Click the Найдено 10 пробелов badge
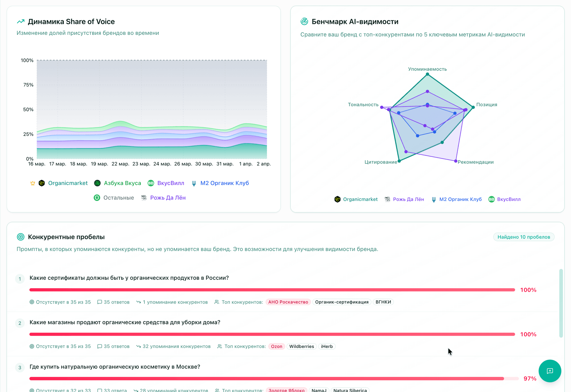 point(524,237)
